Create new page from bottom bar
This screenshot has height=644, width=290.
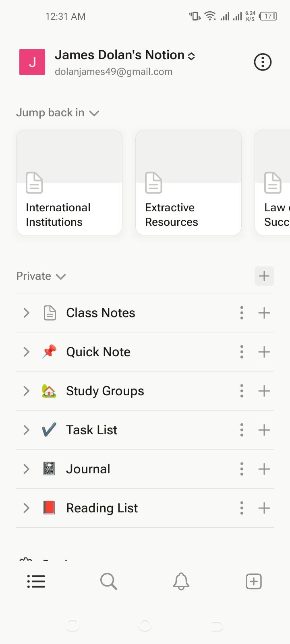(x=254, y=582)
